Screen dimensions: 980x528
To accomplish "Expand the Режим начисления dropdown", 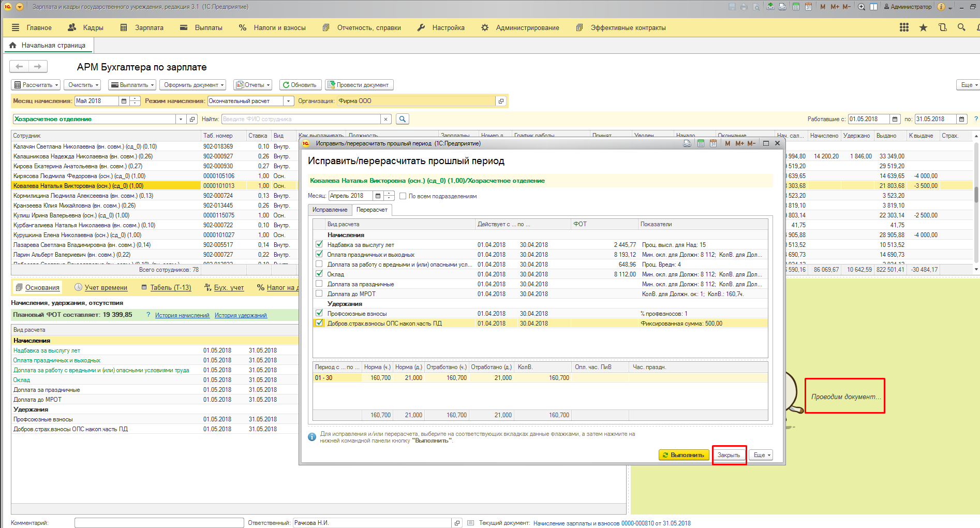I will [x=288, y=101].
